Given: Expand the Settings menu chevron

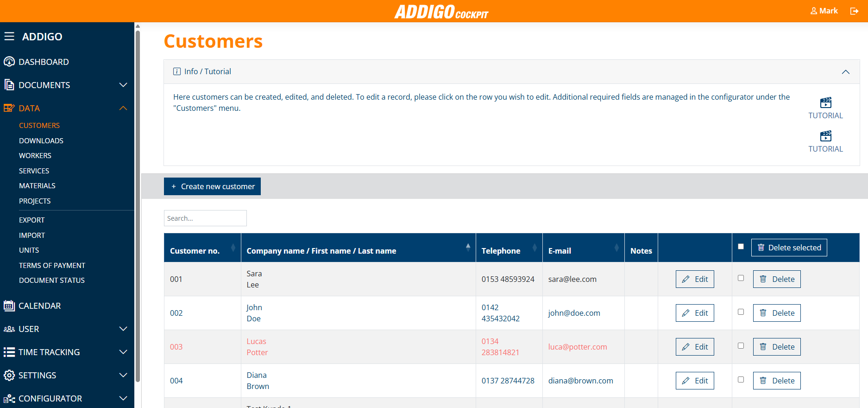Looking at the screenshot, I should coord(123,375).
